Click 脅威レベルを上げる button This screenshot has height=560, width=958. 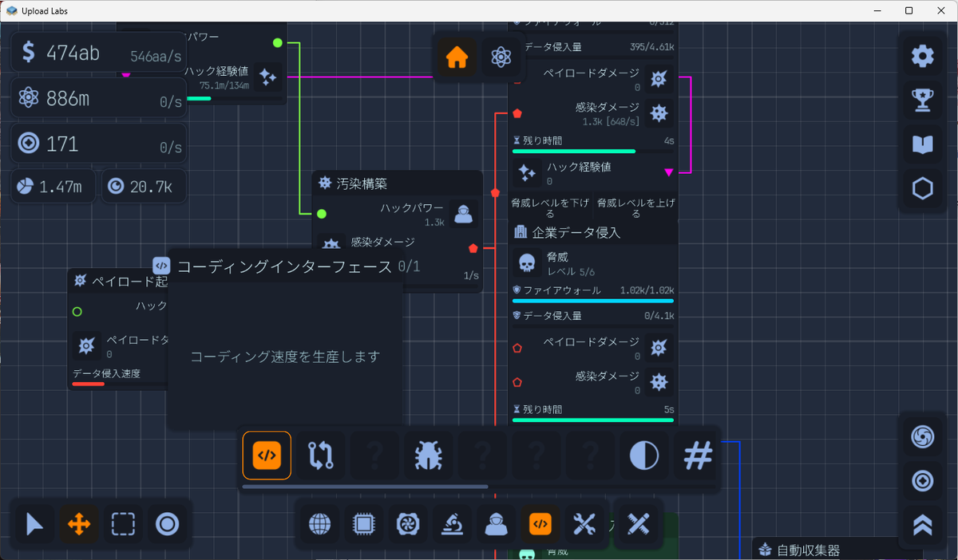point(635,208)
